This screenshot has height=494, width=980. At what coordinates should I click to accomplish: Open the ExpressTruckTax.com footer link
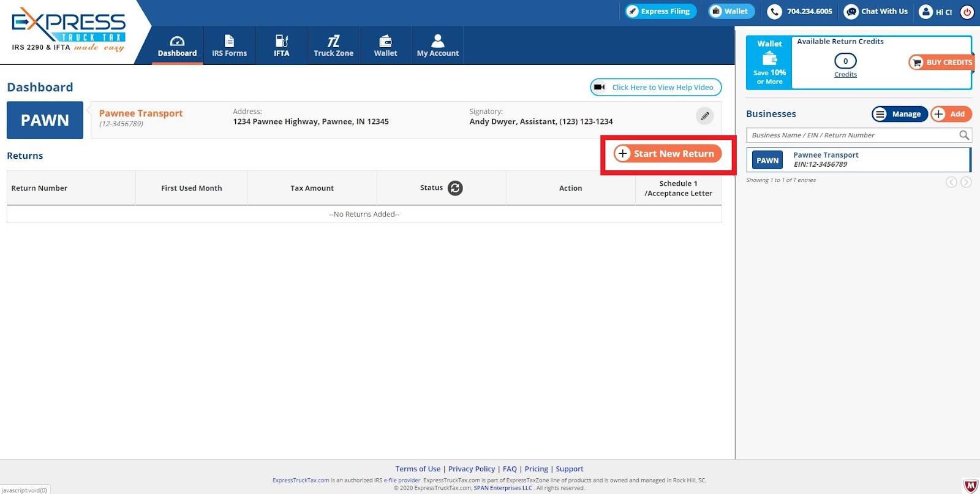[301, 481]
